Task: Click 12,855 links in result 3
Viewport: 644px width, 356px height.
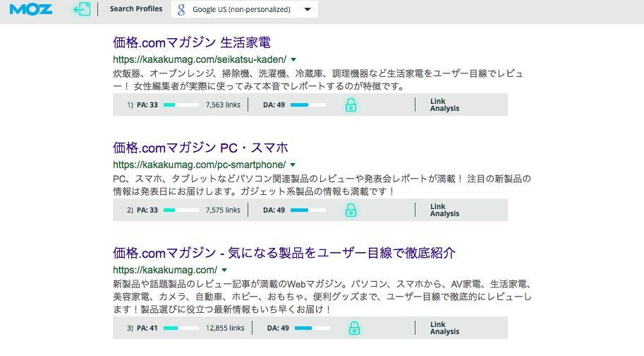Action: (225, 328)
